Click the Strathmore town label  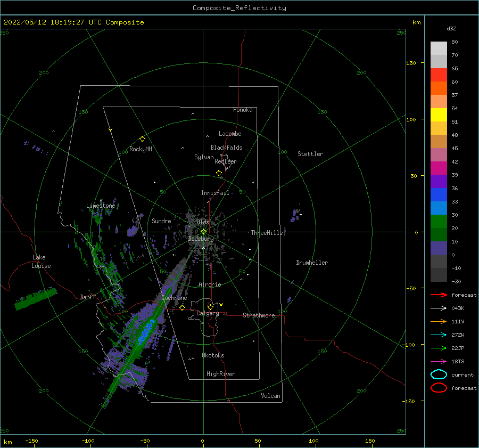coord(259,315)
